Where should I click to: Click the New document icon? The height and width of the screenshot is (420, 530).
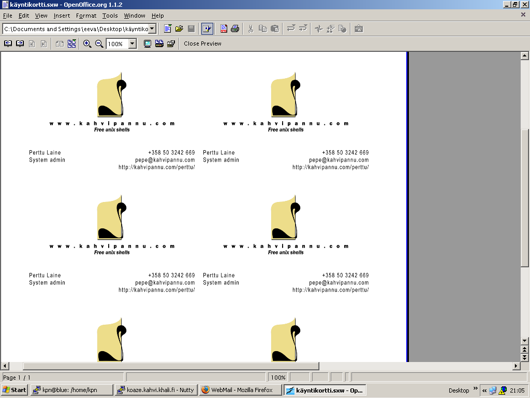coord(168,28)
